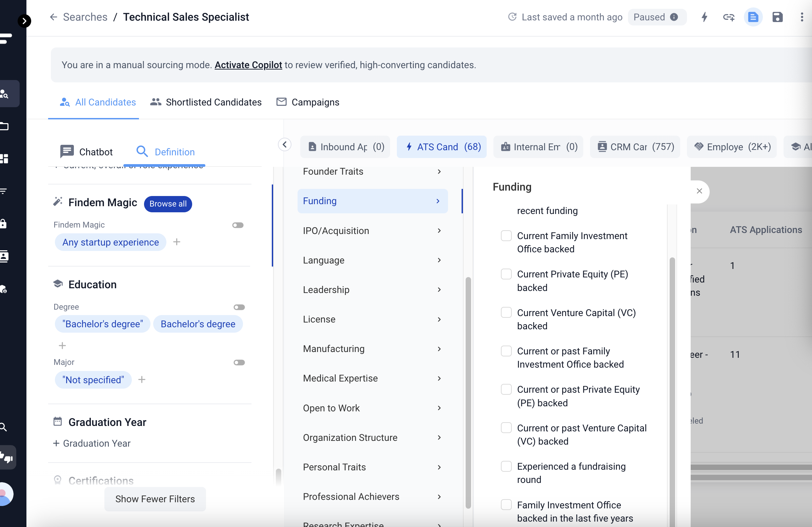Expand the Medical Expertise category
The height and width of the screenshot is (527, 812).
[372, 378]
